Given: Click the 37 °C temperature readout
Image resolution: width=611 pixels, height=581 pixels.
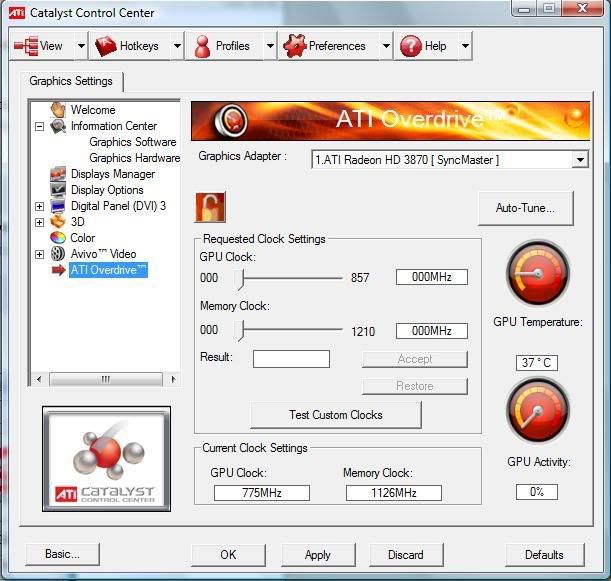Looking at the screenshot, I should (x=537, y=362).
